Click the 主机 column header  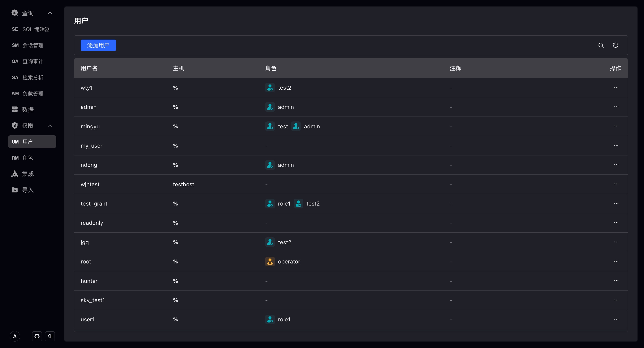(x=178, y=68)
